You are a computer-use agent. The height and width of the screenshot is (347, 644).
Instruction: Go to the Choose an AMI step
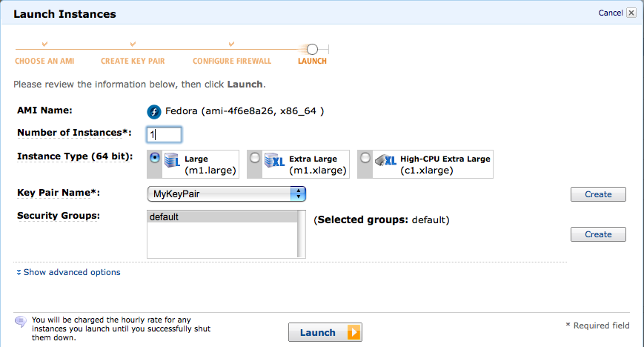point(45,61)
